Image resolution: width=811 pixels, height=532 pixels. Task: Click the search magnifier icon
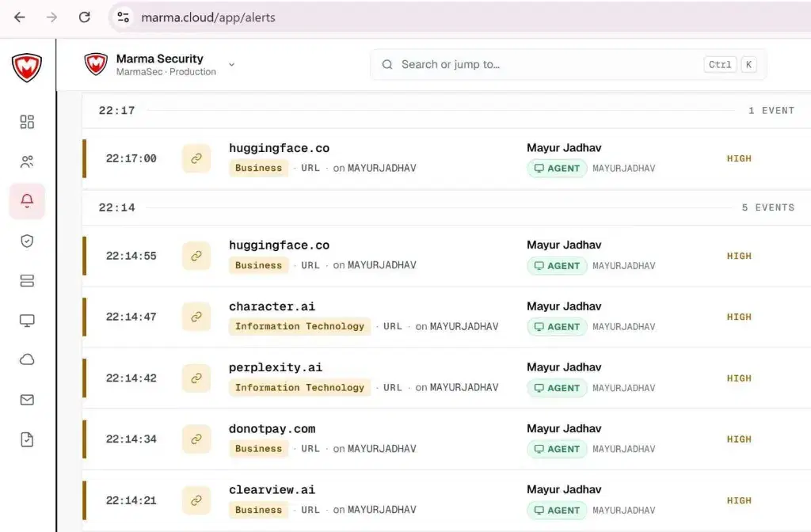click(x=387, y=65)
